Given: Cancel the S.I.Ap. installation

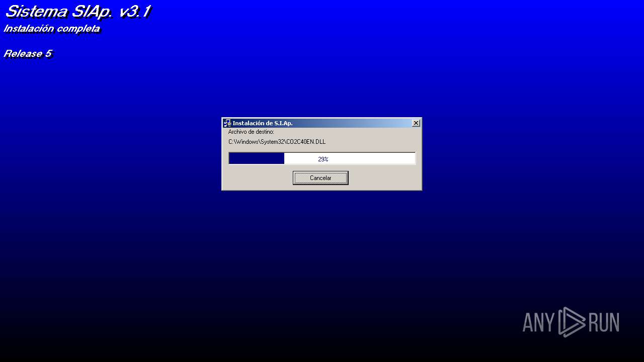Looking at the screenshot, I should coord(320,178).
